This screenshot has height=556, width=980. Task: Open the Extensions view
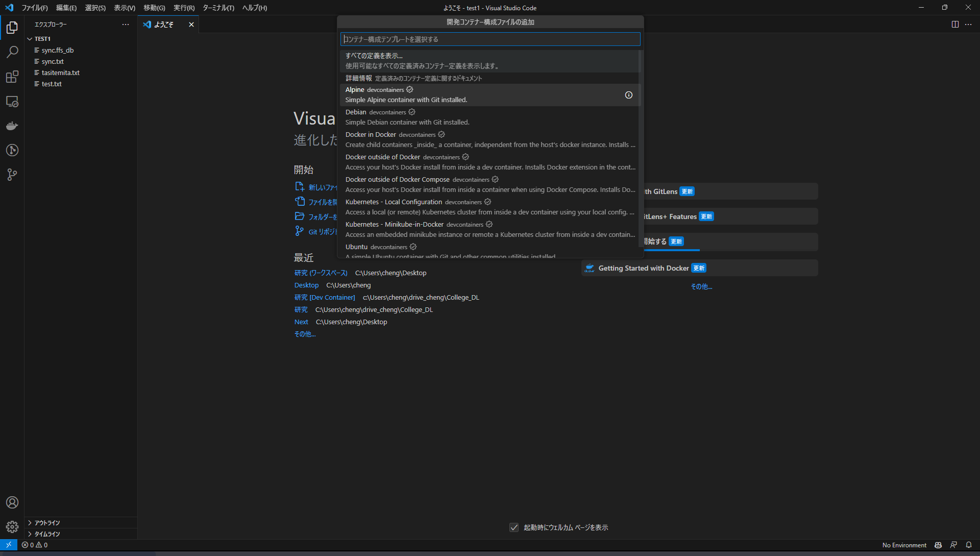[12, 77]
